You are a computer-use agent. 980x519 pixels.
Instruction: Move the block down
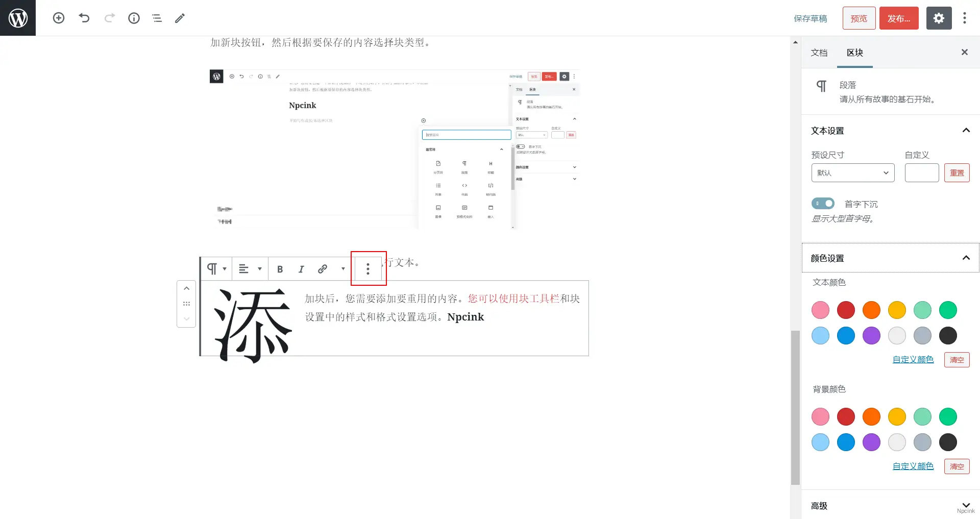186,319
